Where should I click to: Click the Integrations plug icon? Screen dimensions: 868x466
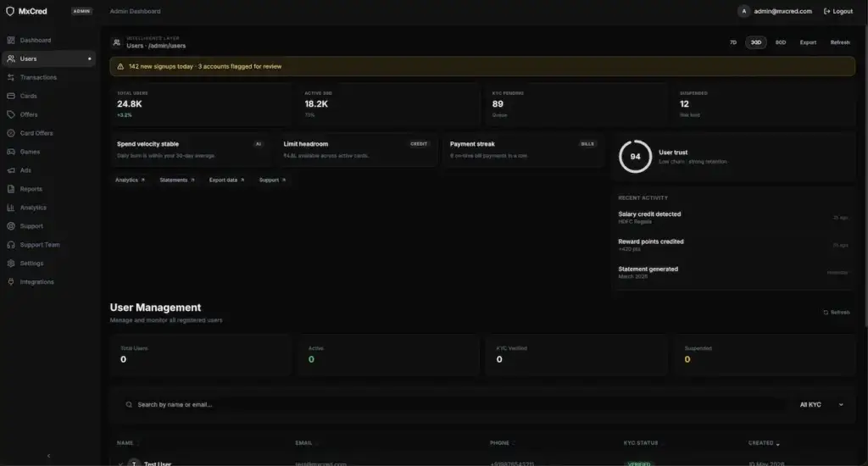(x=10, y=281)
